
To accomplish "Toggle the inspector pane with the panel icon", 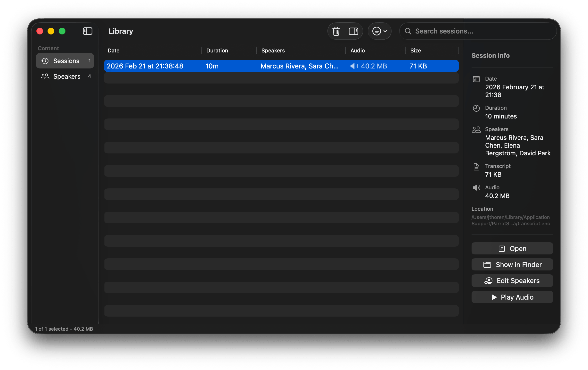I will (x=353, y=31).
